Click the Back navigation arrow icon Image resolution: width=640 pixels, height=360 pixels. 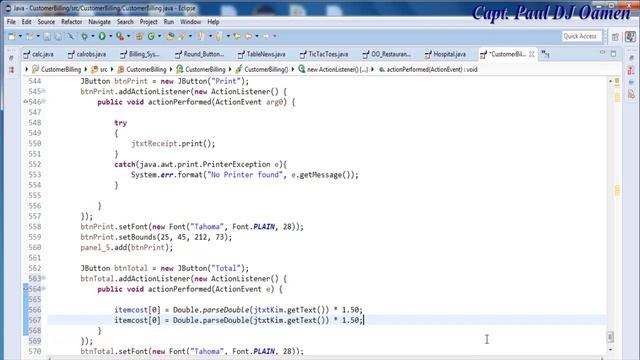pyautogui.click(x=248, y=36)
